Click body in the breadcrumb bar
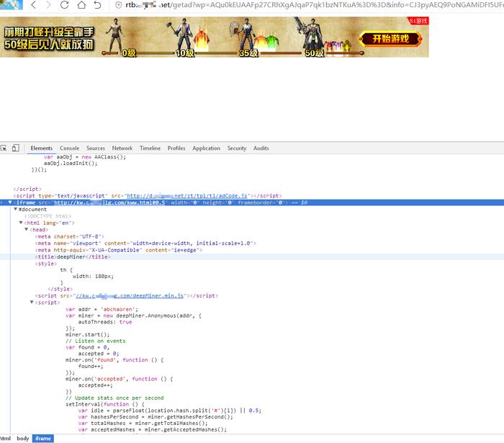Image resolution: width=504 pixels, height=443 pixels. coord(23,439)
